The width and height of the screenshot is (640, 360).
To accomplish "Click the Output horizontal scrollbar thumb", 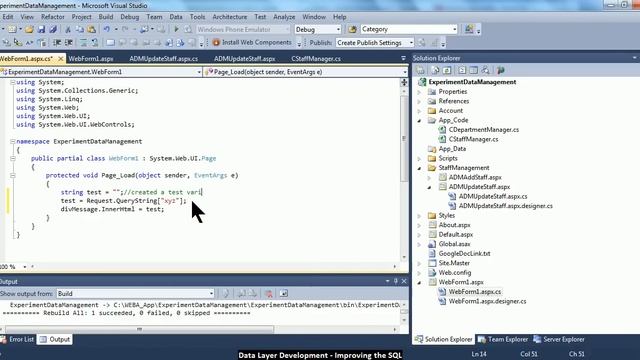I will [139, 329].
